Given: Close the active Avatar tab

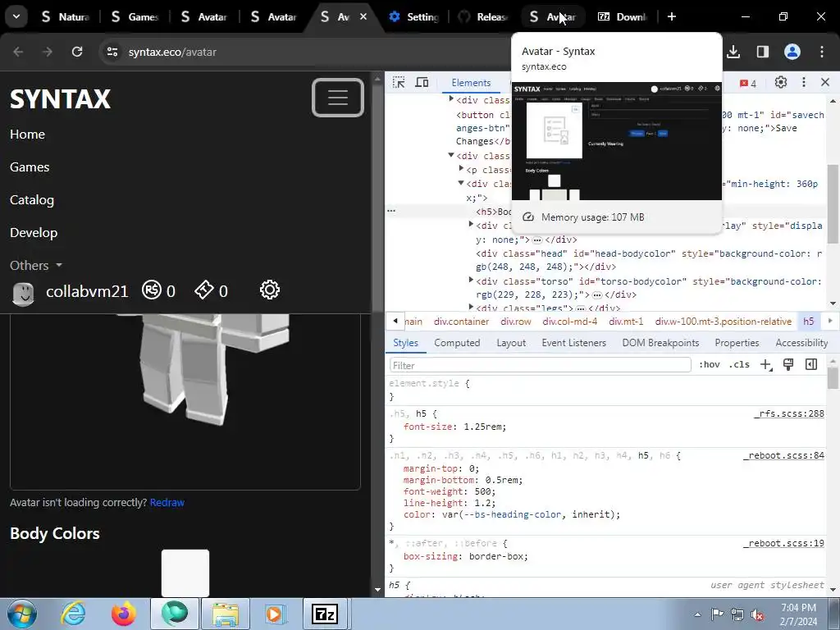Looking at the screenshot, I should click(363, 16).
